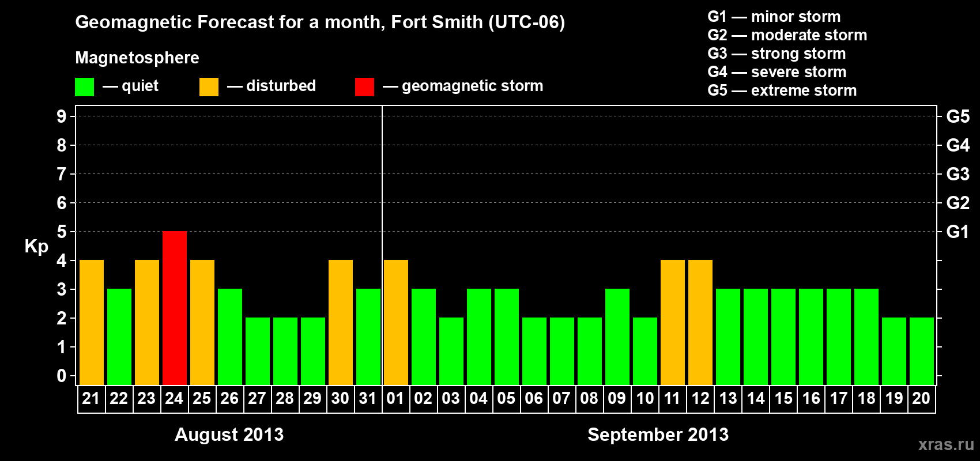
Task: Select the green bar for August 31
Action: [x=368, y=337]
